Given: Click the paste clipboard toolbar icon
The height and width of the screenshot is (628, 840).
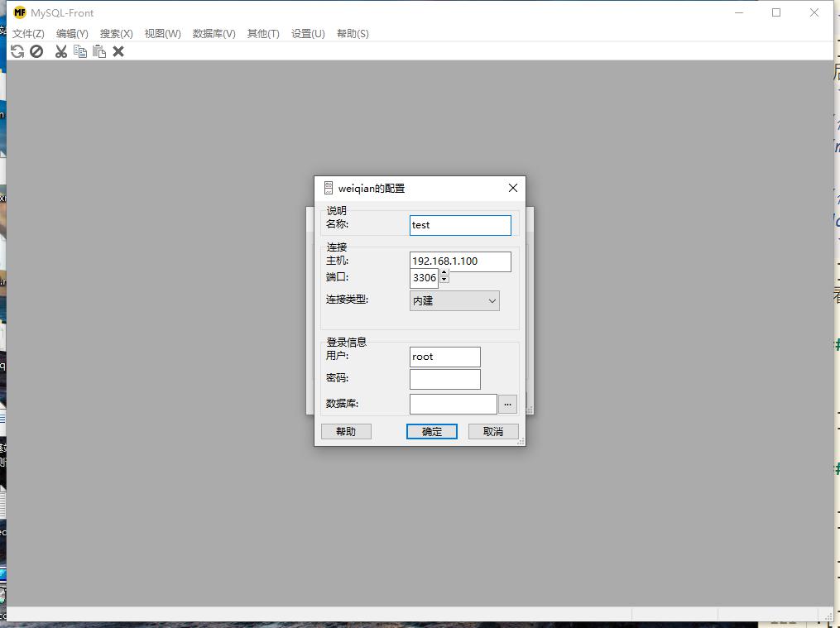Looking at the screenshot, I should click(99, 51).
